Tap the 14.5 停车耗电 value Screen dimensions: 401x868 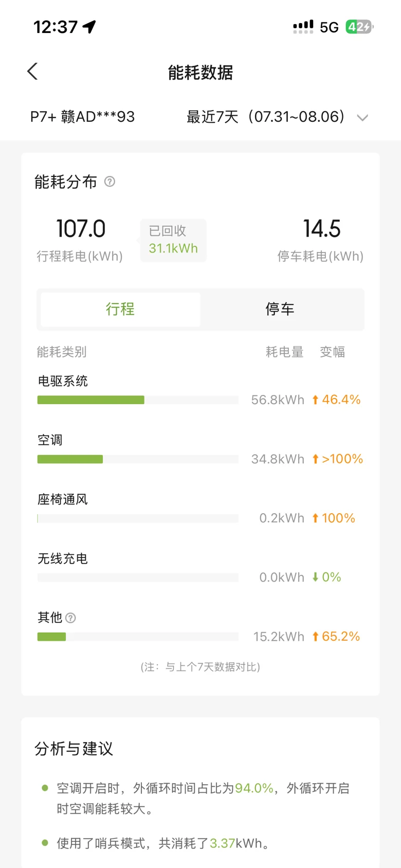322,229
